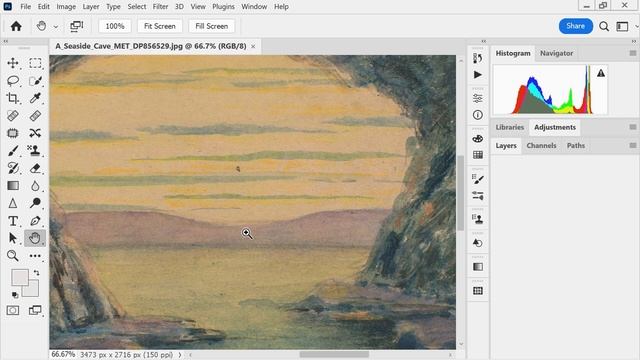Select the Blur droplet tool

coord(35,186)
